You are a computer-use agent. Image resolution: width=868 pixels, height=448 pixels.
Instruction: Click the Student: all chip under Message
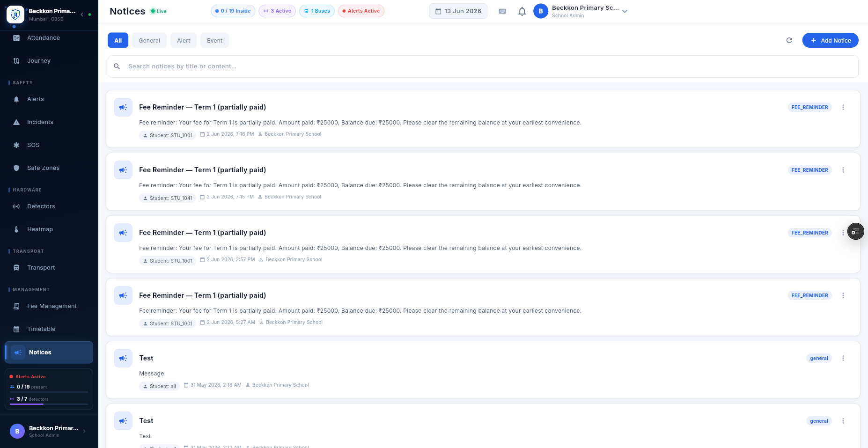point(159,386)
